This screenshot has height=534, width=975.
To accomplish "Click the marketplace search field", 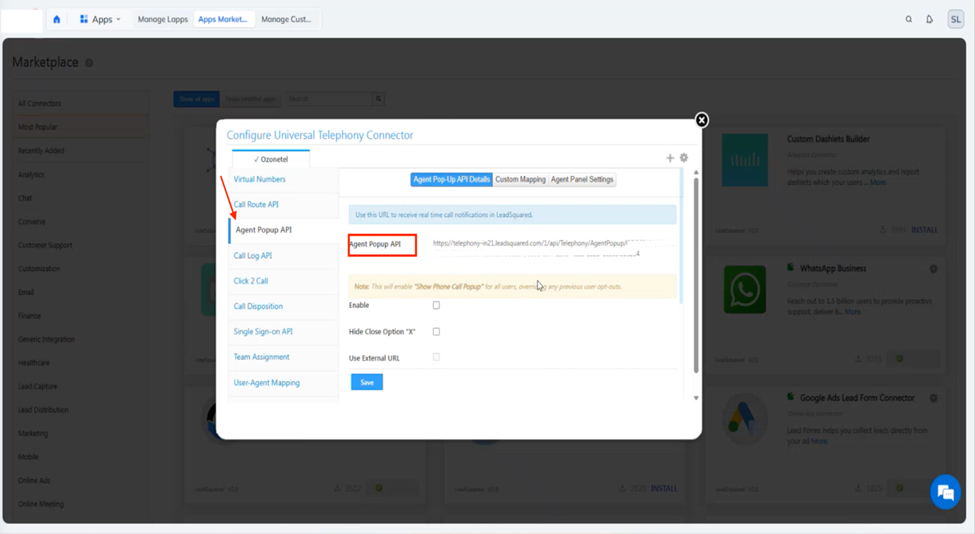I will [328, 99].
